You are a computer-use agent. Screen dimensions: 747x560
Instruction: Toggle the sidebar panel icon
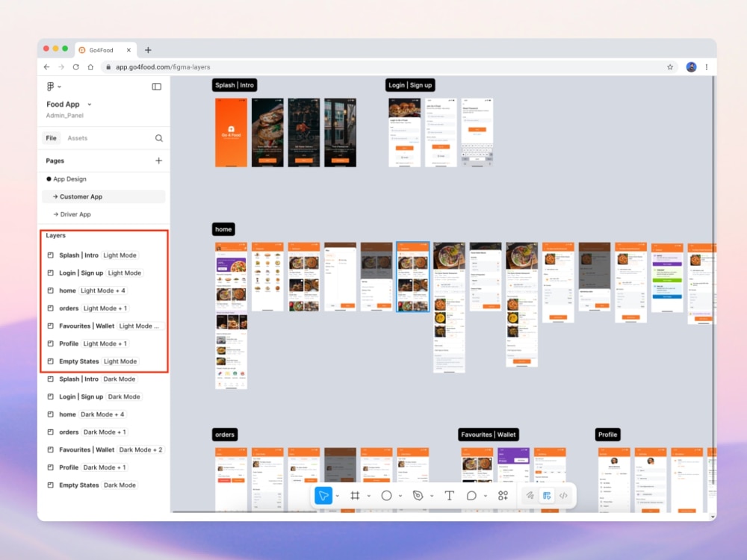(156, 87)
